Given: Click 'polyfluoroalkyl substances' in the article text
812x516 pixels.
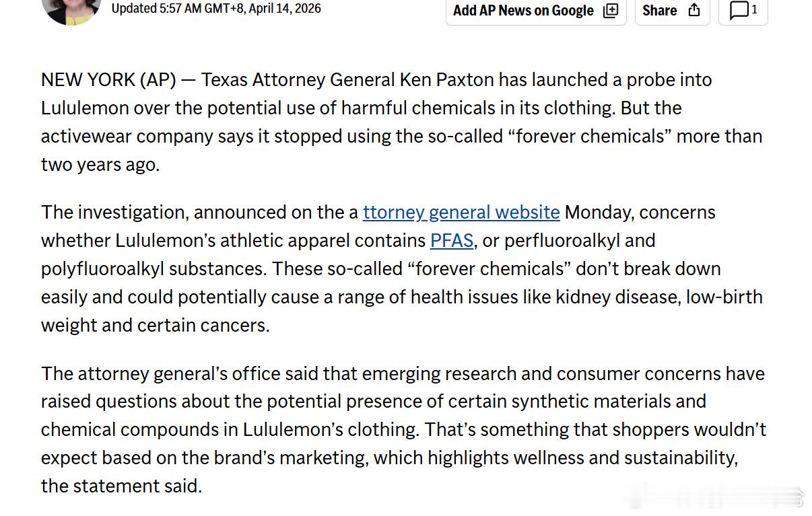Looking at the screenshot, I should [154, 268].
